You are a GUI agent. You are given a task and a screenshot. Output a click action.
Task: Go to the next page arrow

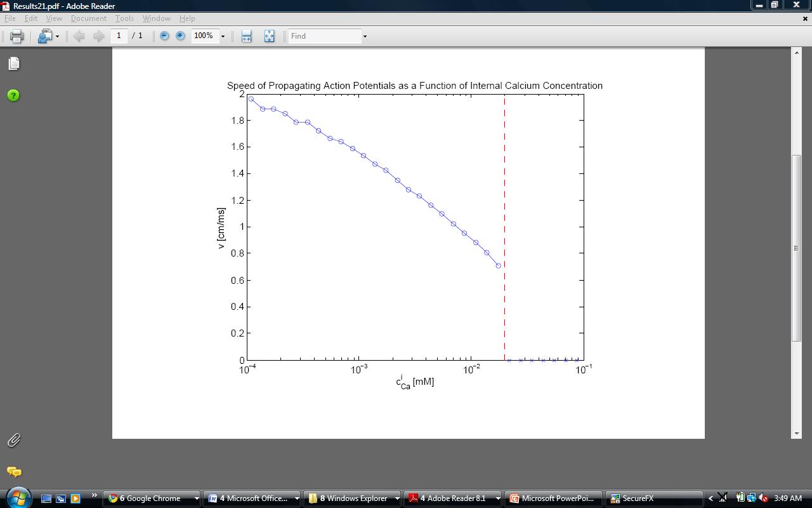98,36
